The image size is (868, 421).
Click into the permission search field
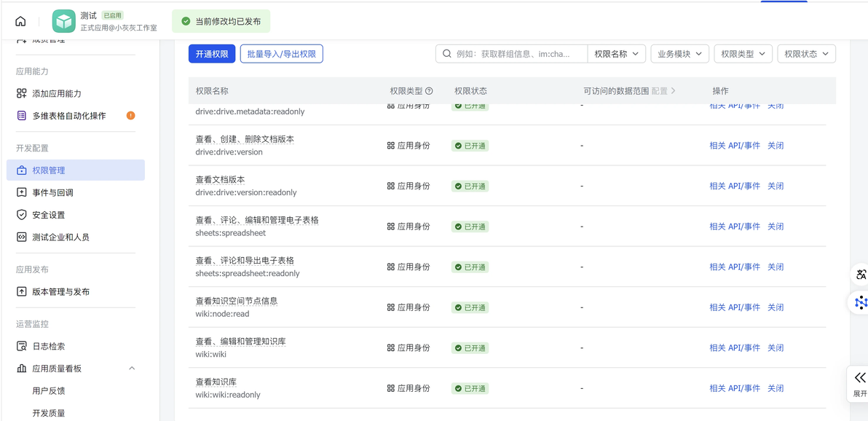point(518,54)
